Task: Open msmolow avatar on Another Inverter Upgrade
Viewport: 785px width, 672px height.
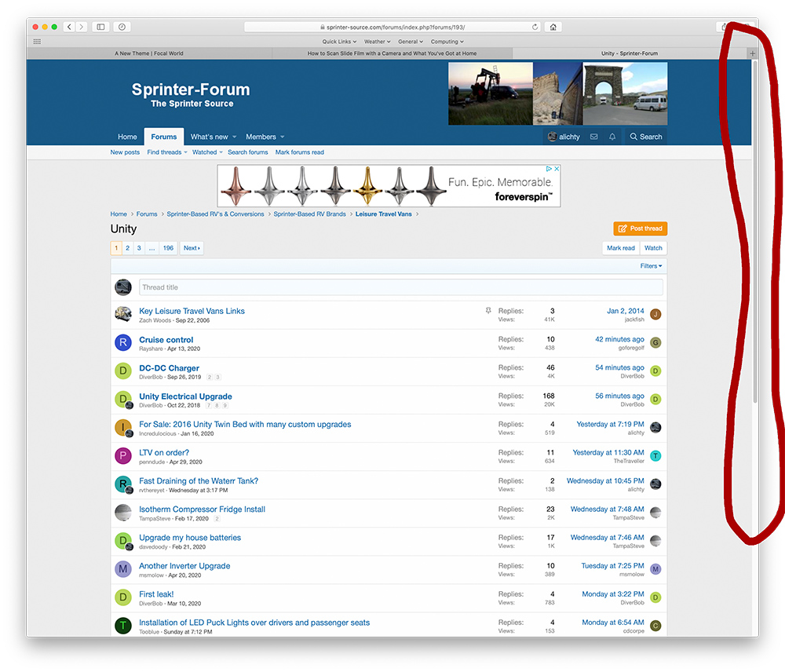Action: tap(123, 569)
